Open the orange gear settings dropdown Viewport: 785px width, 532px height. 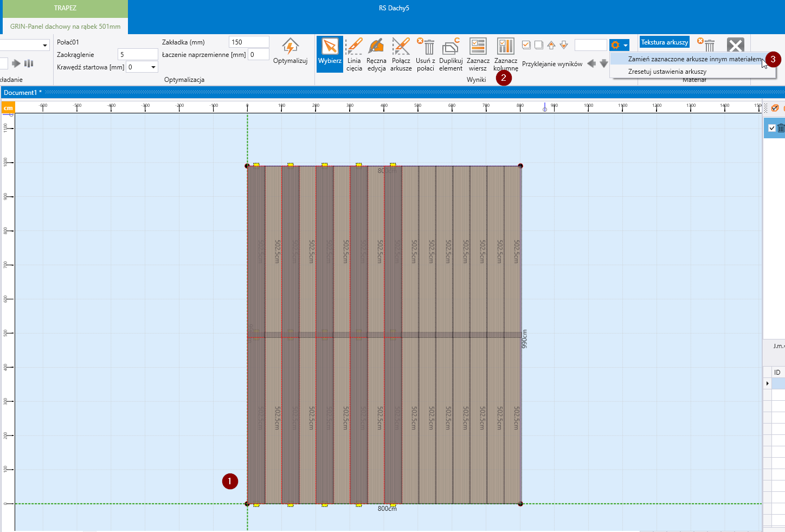pyautogui.click(x=619, y=45)
